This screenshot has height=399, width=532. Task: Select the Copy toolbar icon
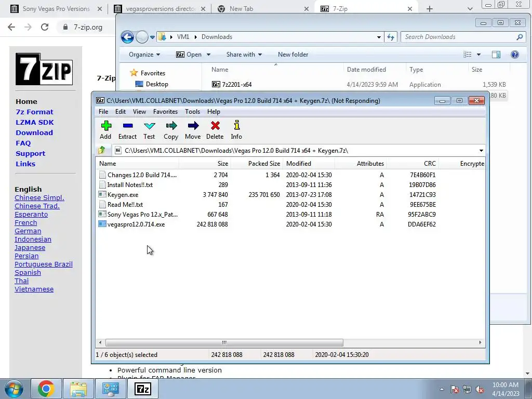pyautogui.click(x=170, y=130)
